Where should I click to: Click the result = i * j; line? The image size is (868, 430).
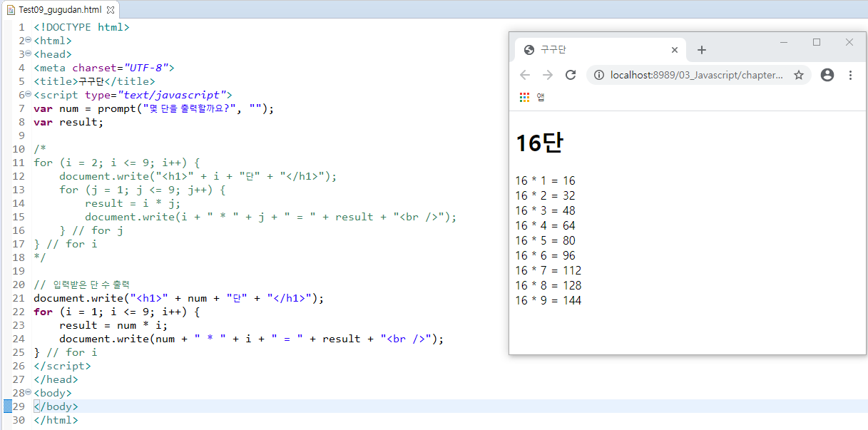(x=133, y=203)
